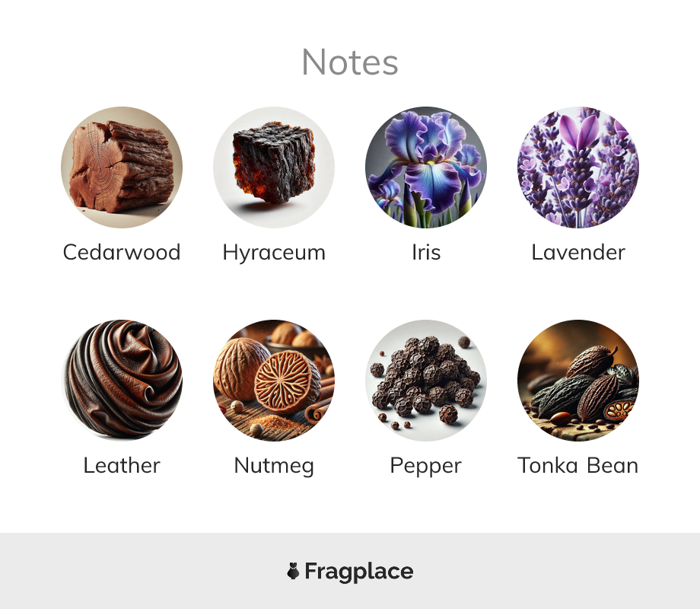Choose the Lavender note image
The image size is (700, 609).
(x=578, y=167)
